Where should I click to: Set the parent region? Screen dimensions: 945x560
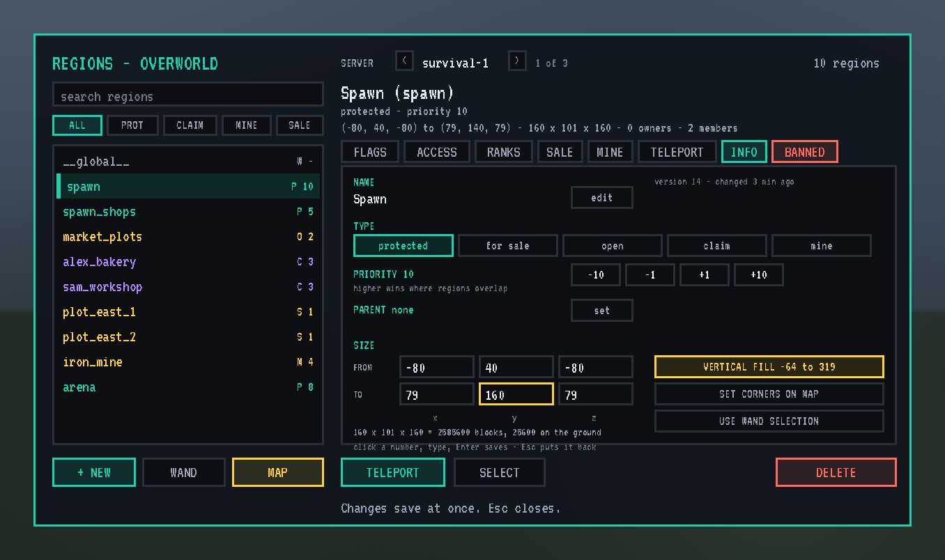pyautogui.click(x=602, y=311)
